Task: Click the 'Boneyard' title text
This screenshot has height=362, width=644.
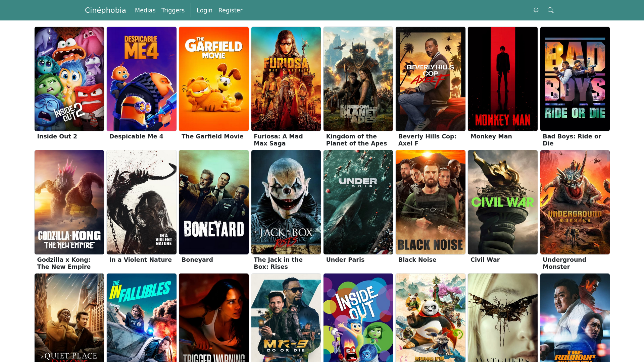Action: tap(197, 260)
